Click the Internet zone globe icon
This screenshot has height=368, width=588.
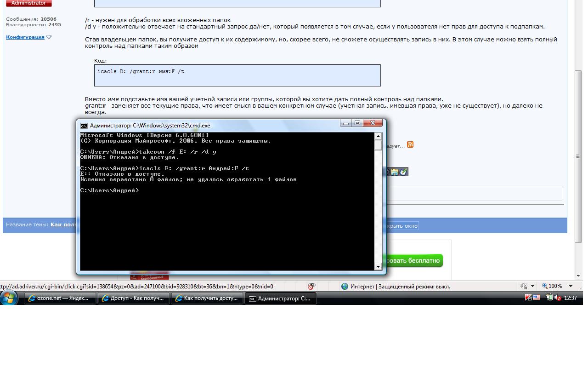coord(345,286)
